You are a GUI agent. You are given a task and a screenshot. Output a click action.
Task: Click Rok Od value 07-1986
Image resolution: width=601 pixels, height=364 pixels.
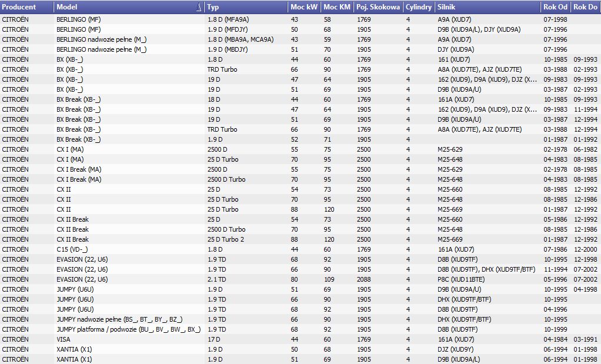[x=555, y=249]
